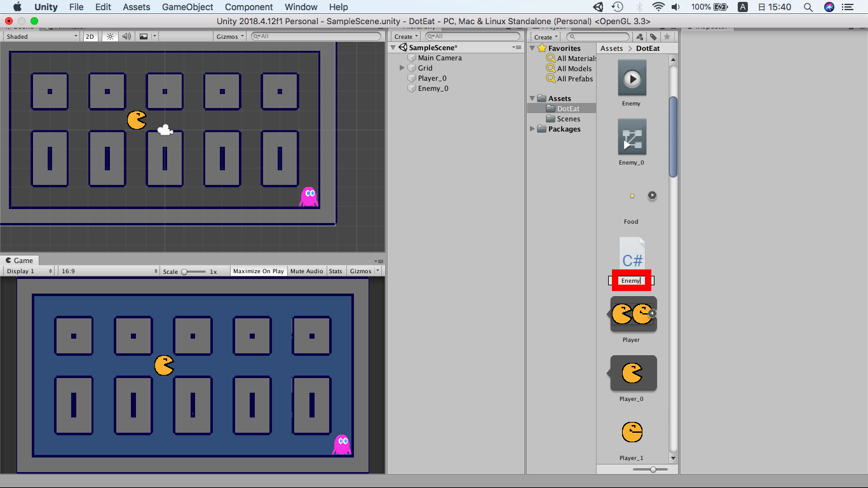Toggle Mute Audio in Game view

pyautogui.click(x=307, y=271)
